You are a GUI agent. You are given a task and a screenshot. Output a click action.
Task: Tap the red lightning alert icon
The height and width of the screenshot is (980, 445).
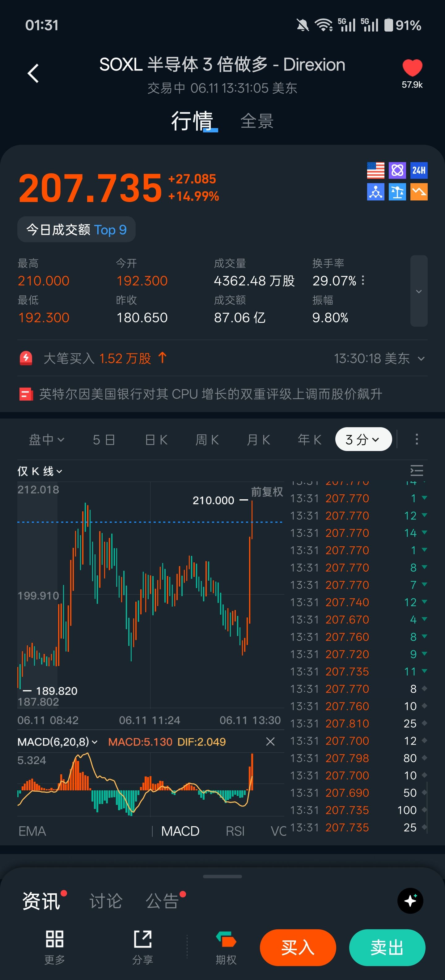pyautogui.click(x=26, y=358)
